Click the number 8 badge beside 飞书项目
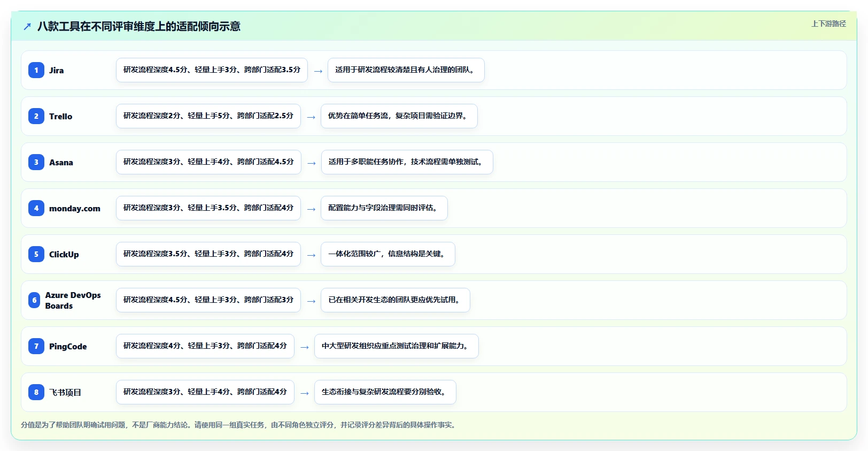The height and width of the screenshot is (451, 868). [x=36, y=392]
